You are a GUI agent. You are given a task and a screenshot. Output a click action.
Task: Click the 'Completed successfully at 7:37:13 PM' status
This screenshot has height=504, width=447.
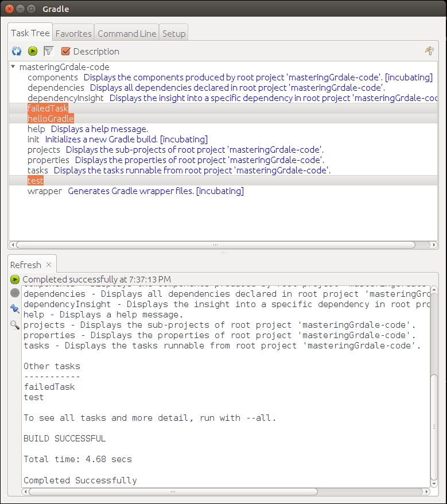[97, 280]
